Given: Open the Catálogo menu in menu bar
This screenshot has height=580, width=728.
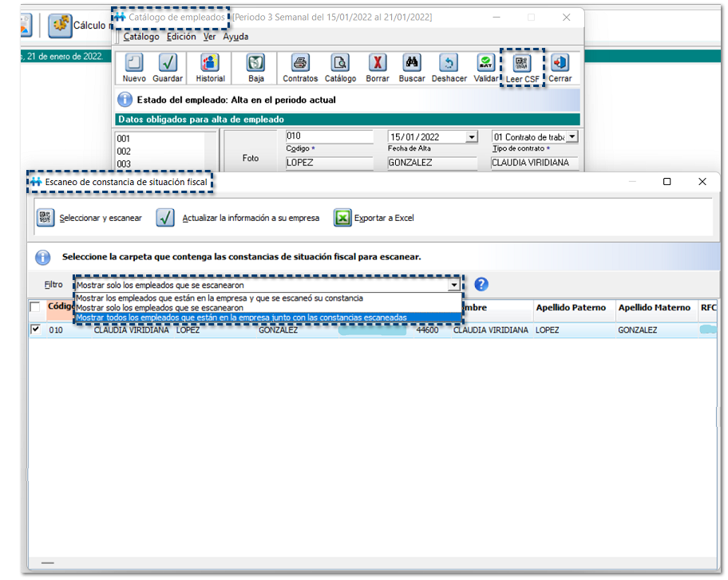Looking at the screenshot, I should click(x=141, y=37).
